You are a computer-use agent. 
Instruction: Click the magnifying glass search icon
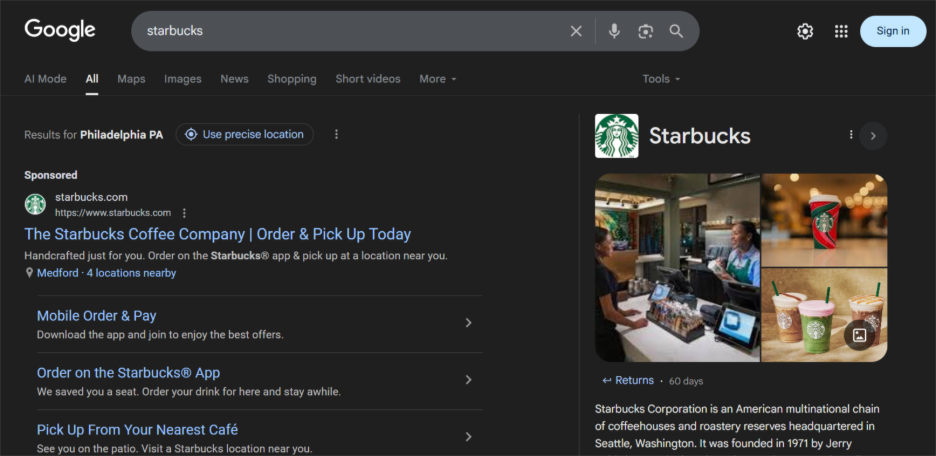[676, 31]
